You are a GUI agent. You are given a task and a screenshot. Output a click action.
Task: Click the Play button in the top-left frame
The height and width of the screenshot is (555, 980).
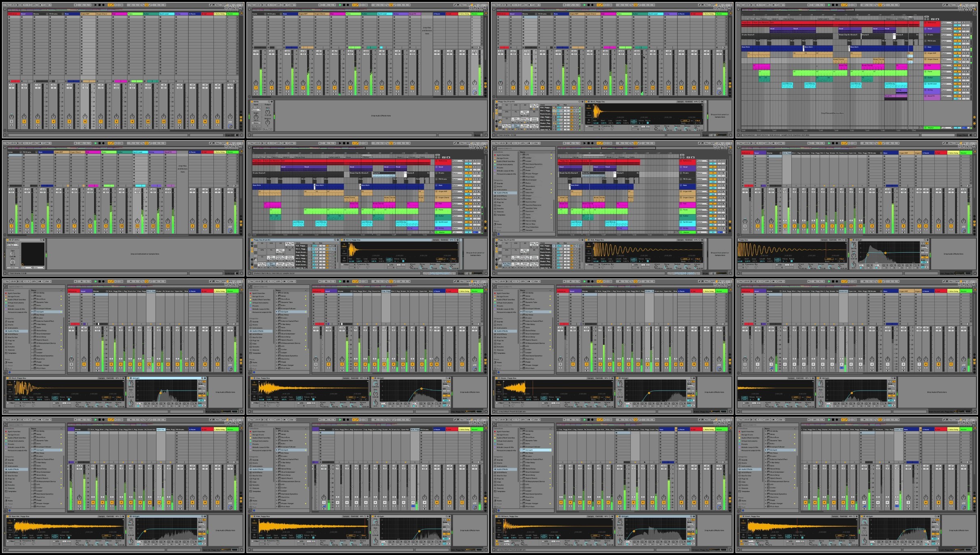click(95, 5)
